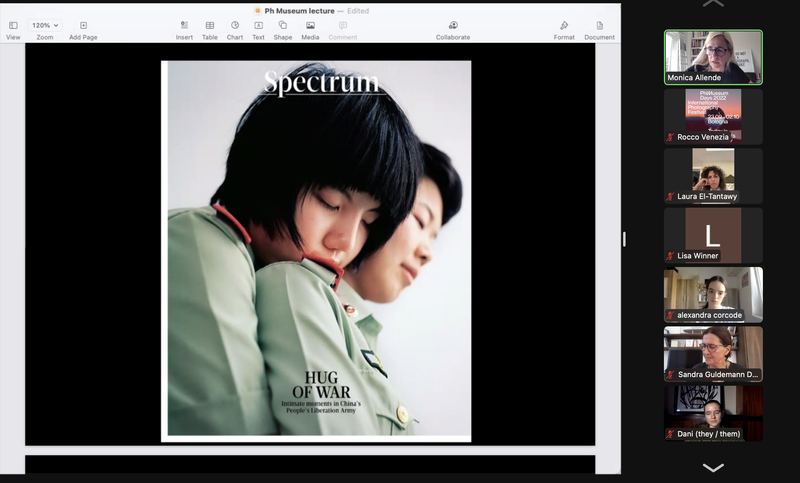Screen dimensions: 800x483
Task: Toggle the Format inspector panel
Action: (564, 25)
